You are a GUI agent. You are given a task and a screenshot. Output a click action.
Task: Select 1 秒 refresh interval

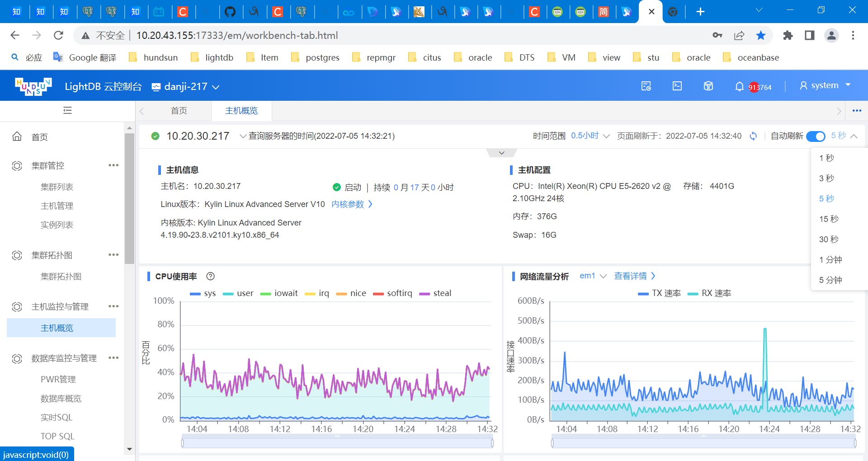click(x=826, y=158)
